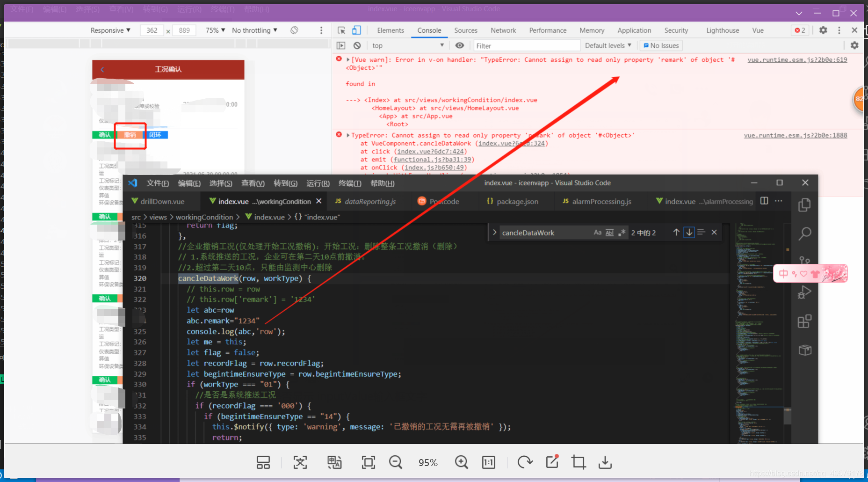Screen dimensions: 868x482
Task: Click the 1:1 actual size icon
Action: pos(489,462)
